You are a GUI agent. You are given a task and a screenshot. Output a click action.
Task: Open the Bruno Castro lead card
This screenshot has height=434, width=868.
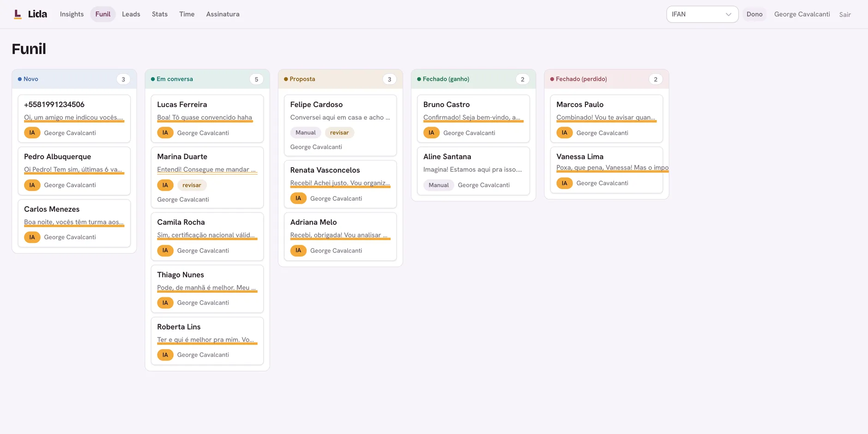click(473, 119)
